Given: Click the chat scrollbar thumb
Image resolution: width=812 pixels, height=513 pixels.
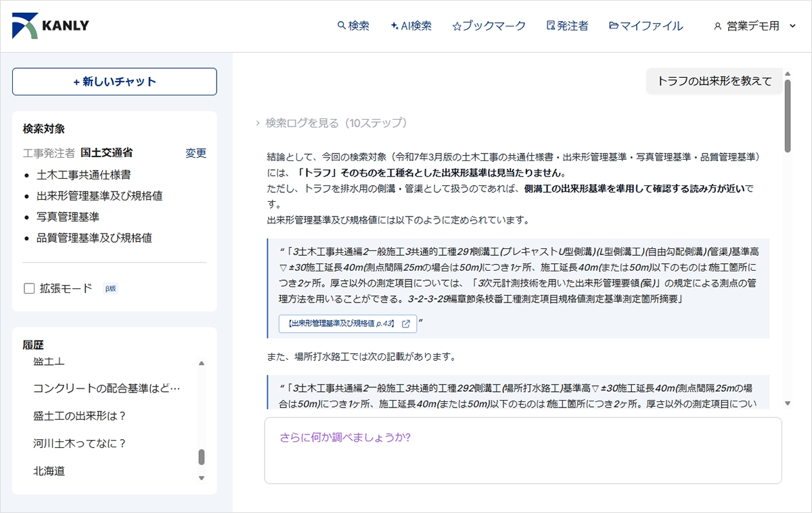Looking at the screenshot, I should [x=788, y=116].
